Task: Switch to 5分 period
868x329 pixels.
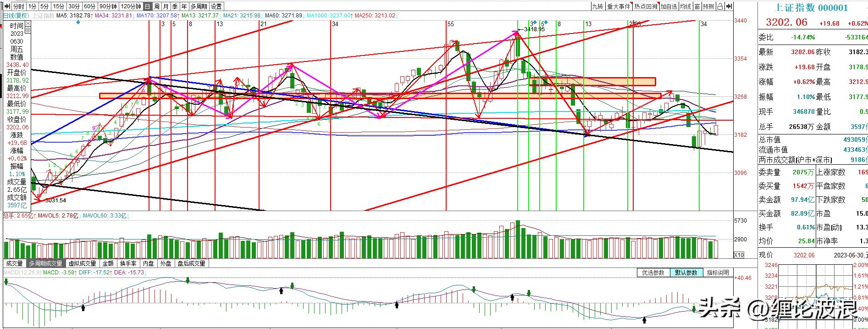Action: [x=44, y=6]
